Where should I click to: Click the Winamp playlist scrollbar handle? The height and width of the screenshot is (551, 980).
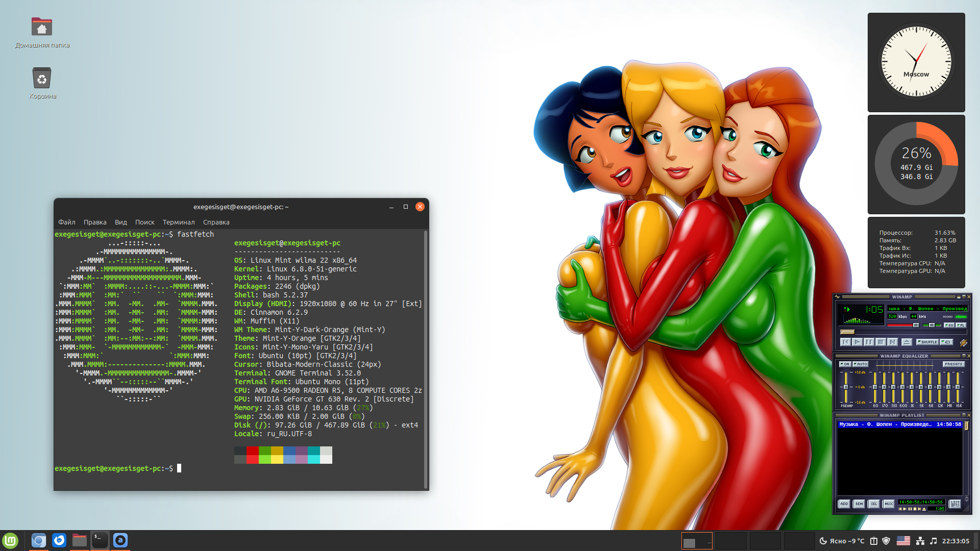(x=966, y=425)
